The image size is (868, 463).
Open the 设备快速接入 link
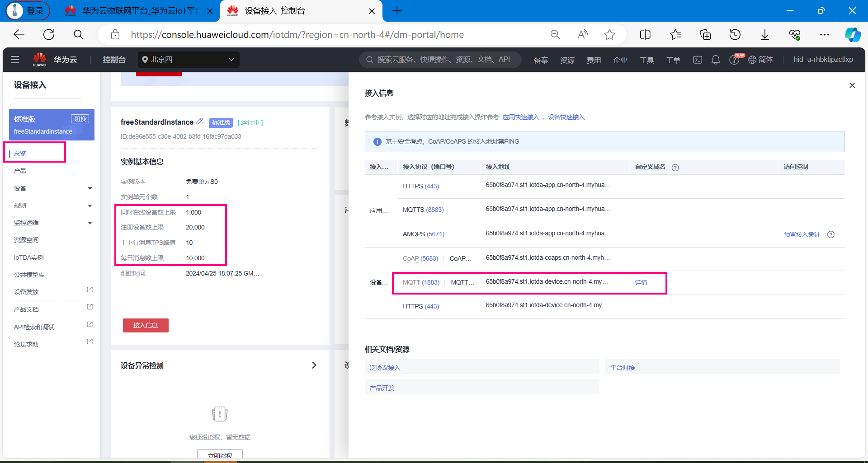point(566,117)
